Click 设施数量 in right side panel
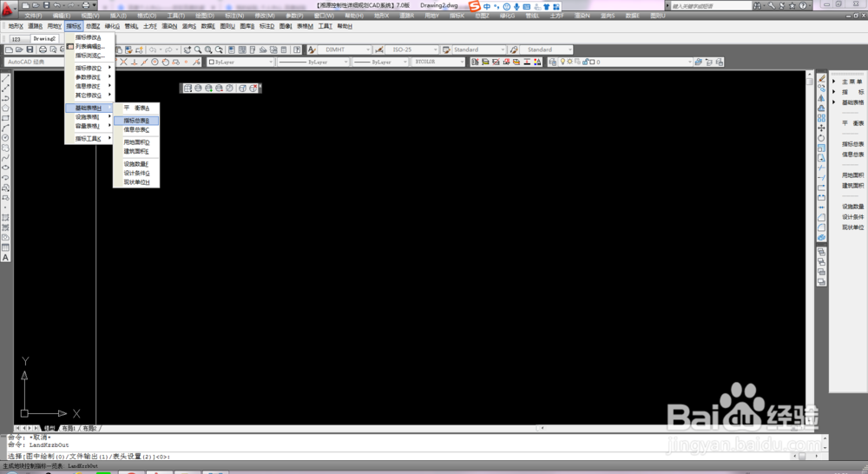The image size is (868, 474). pyautogui.click(x=852, y=207)
